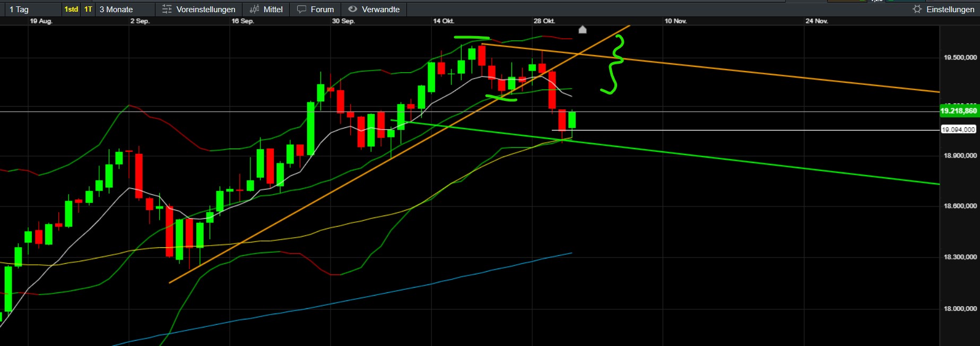Screen dimensions: 980x346
Task: Click the 16 Sep. date label
Action: pos(242,21)
